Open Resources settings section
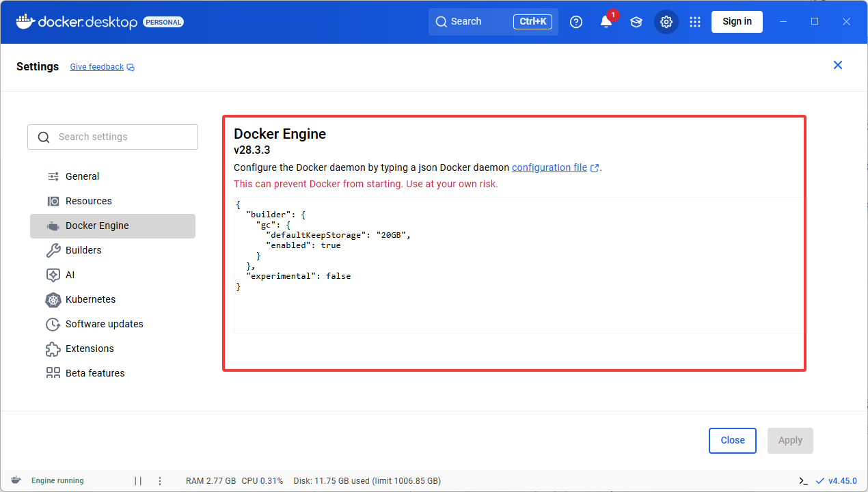 click(113, 201)
